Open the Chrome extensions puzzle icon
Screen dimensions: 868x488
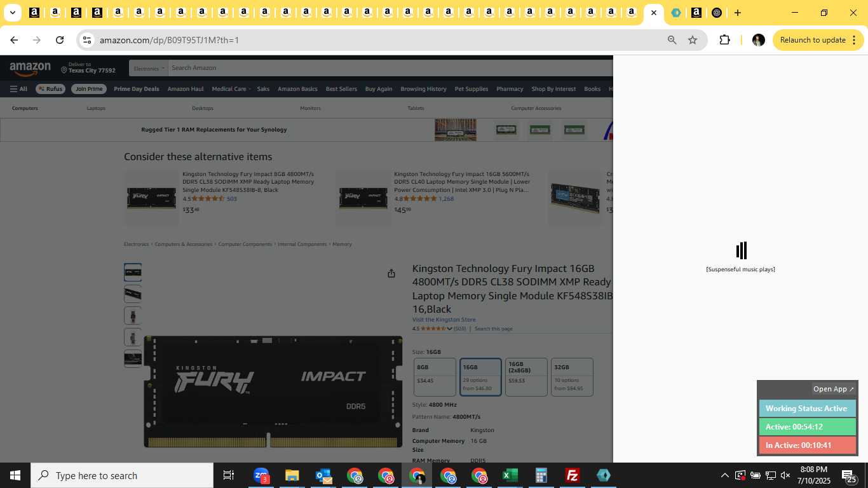[724, 40]
